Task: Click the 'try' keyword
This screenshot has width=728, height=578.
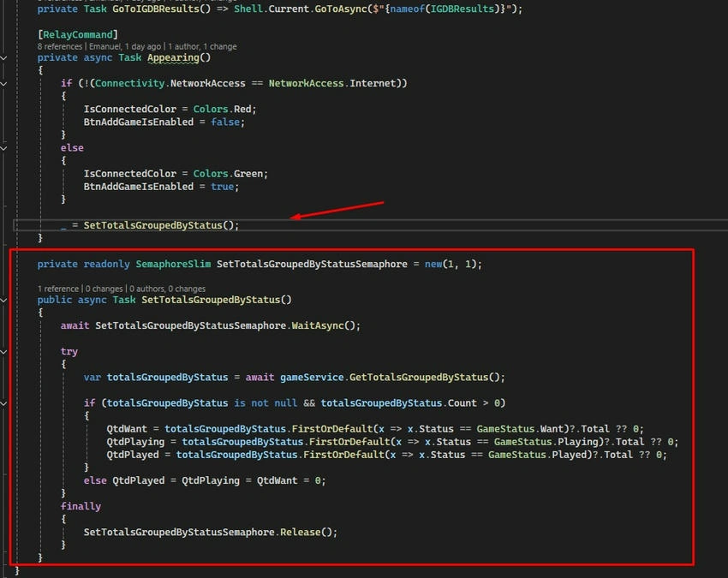Action: pyautogui.click(x=69, y=351)
